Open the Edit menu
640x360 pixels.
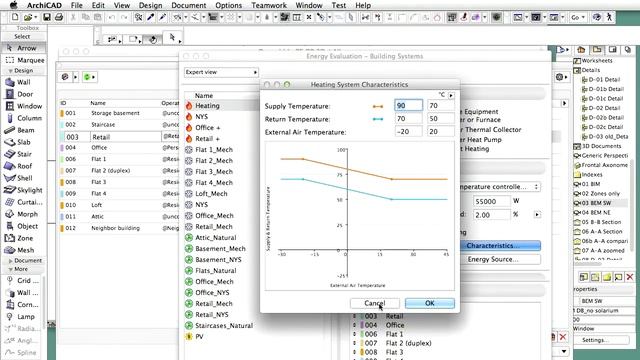98,5
